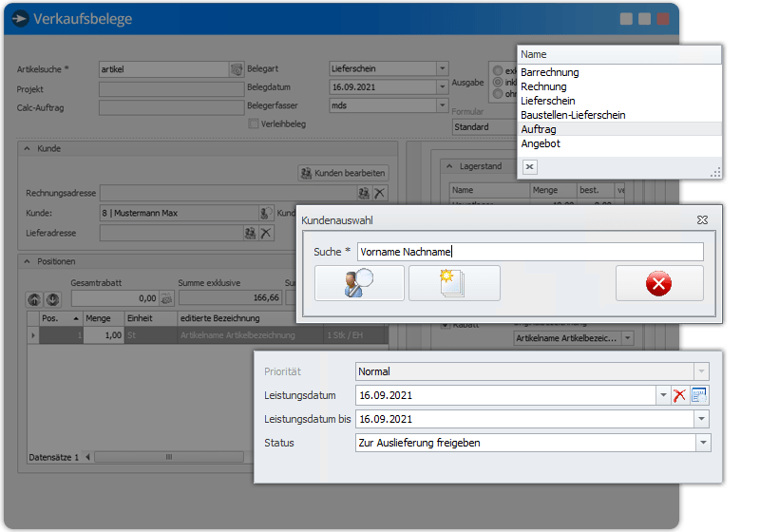Choose Rechnung from the name list
Image resolution: width=760 pixels, height=532 pixels.
619,86
